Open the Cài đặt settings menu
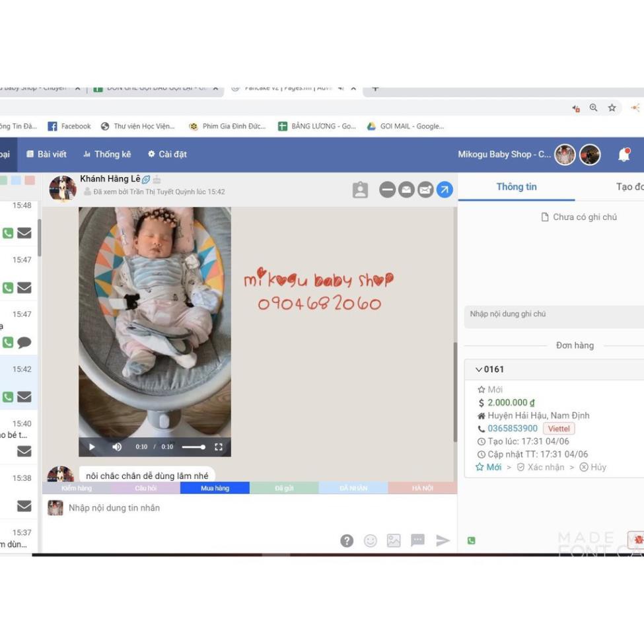This screenshot has width=644, height=644. (x=167, y=154)
